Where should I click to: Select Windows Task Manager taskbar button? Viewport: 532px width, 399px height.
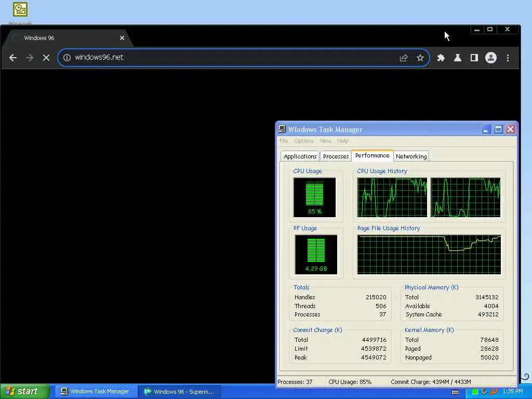95,392
